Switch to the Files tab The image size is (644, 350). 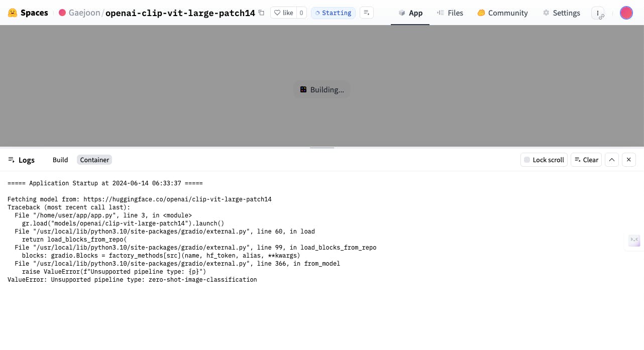[450, 13]
